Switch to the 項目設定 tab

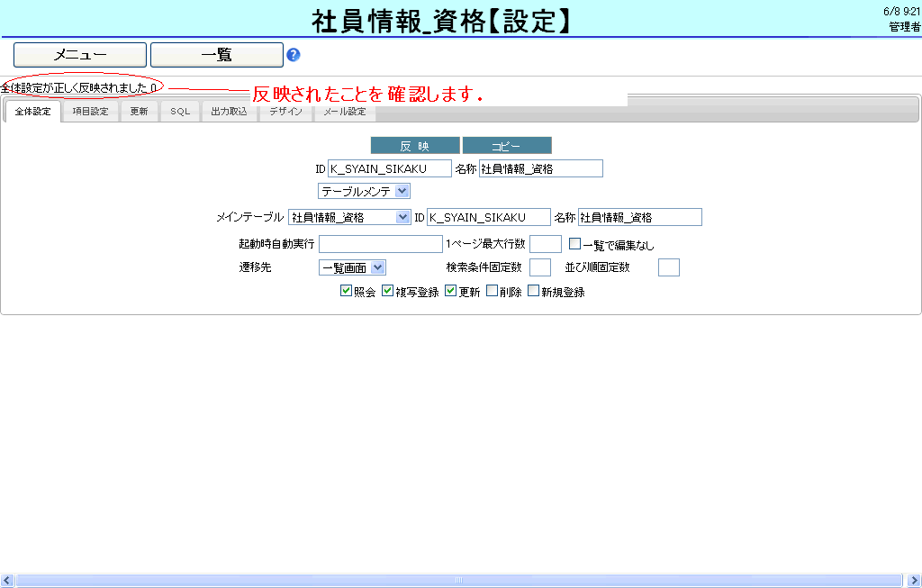pos(90,112)
